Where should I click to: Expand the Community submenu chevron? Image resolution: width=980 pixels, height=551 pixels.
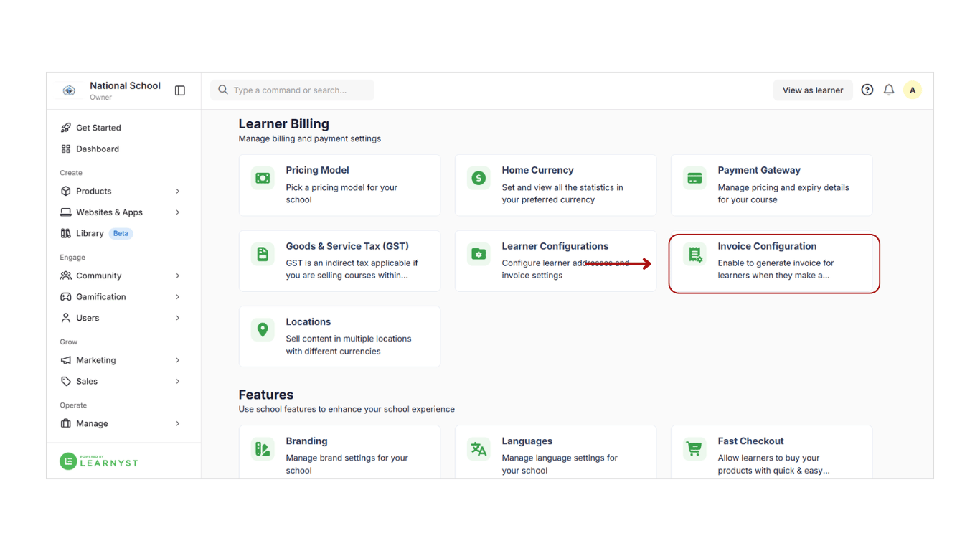[178, 275]
